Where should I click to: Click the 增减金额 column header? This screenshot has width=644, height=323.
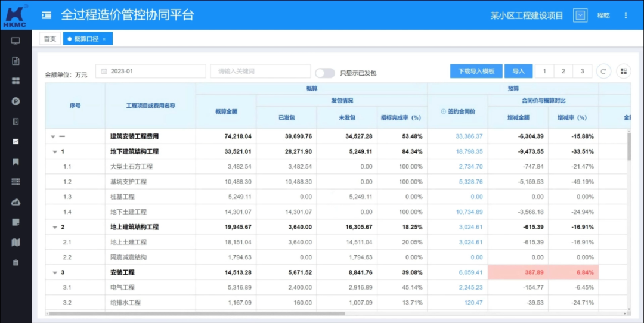pyautogui.click(x=518, y=117)
